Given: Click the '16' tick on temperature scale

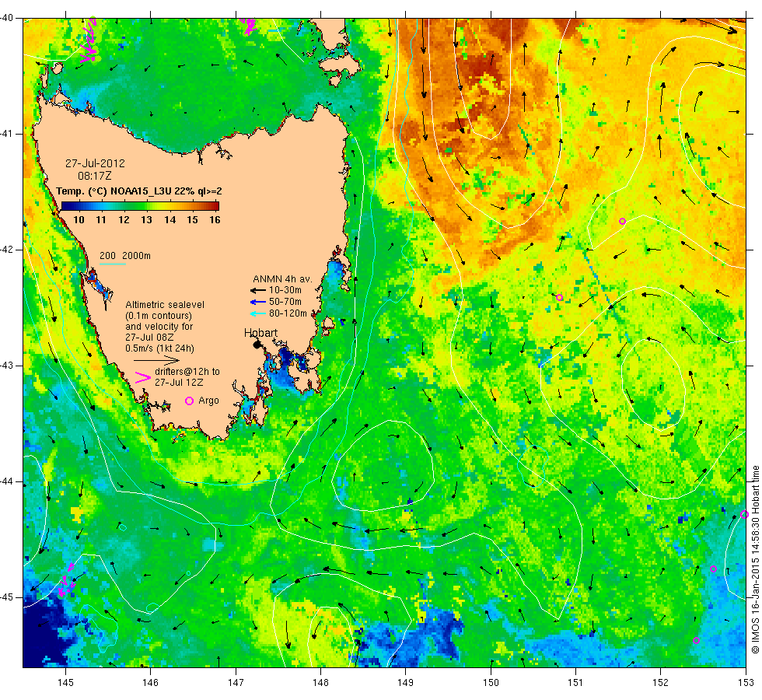Looking at the screenshot, I should [x=215, y=219].
